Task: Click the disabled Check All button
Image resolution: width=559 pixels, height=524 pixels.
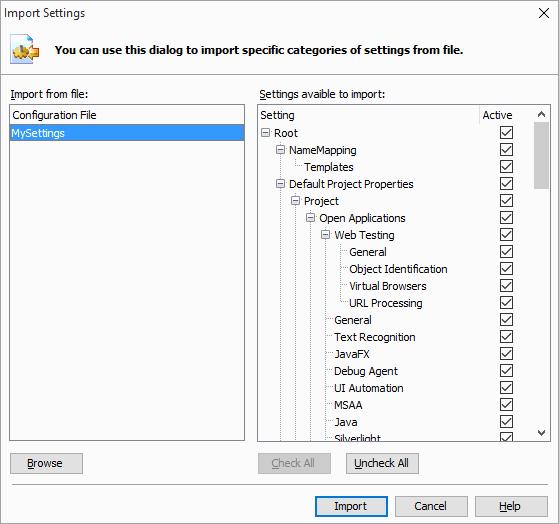Action: (x=294, y=463)
